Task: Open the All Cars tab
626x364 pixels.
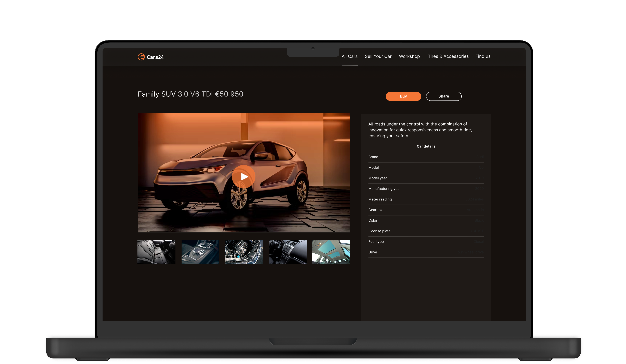Action: click(349, 56)
